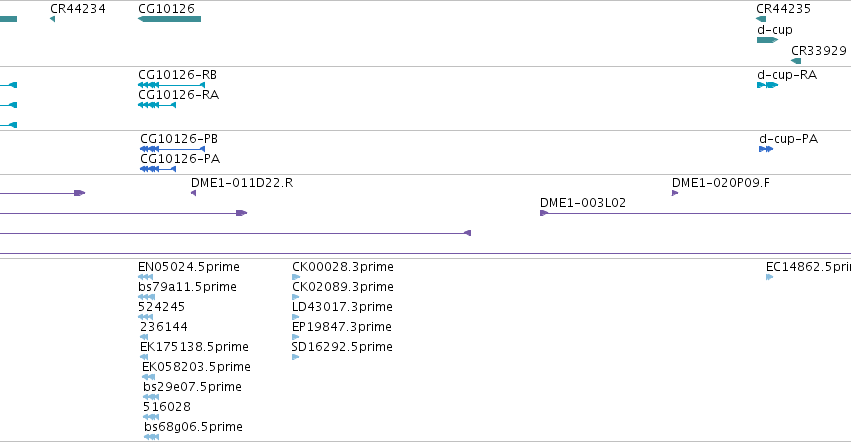This screenshot has width=851, height=442.
Task: Click the CG10126-PB protein feature
Action: tap(173, 149)
